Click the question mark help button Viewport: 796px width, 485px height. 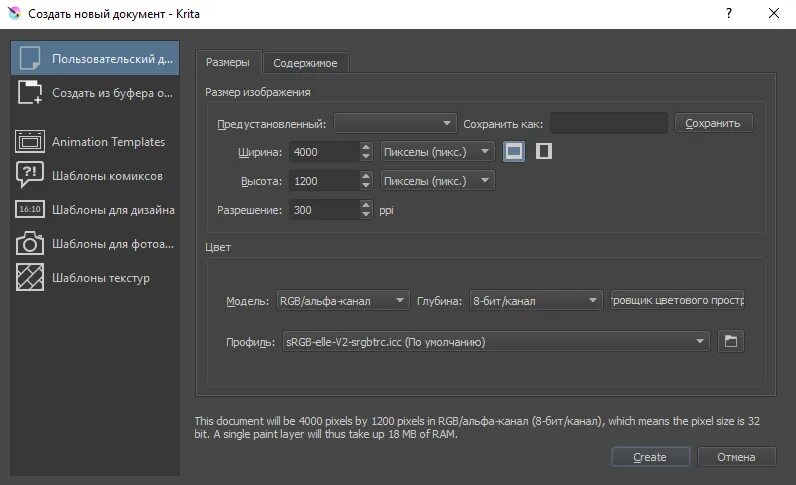pos(729,13)
